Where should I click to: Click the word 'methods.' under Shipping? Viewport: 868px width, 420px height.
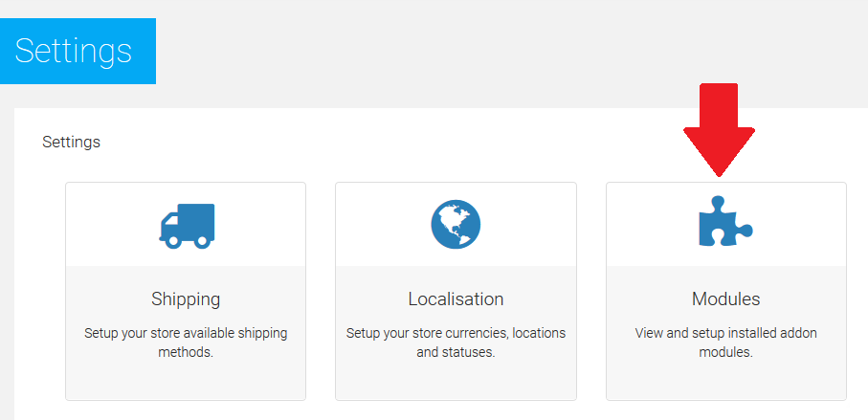[x=186, y=352]
